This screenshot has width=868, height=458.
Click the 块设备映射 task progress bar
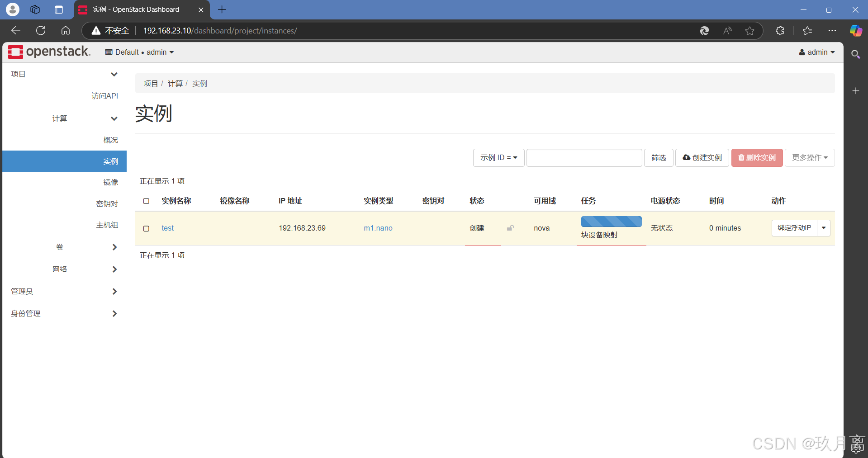(x=611, y=222)
